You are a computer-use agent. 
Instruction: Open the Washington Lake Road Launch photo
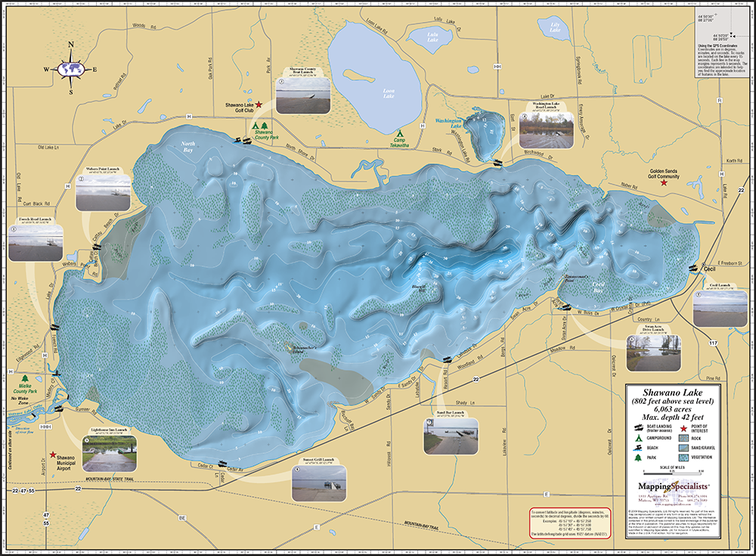click(x=547, y=129)
